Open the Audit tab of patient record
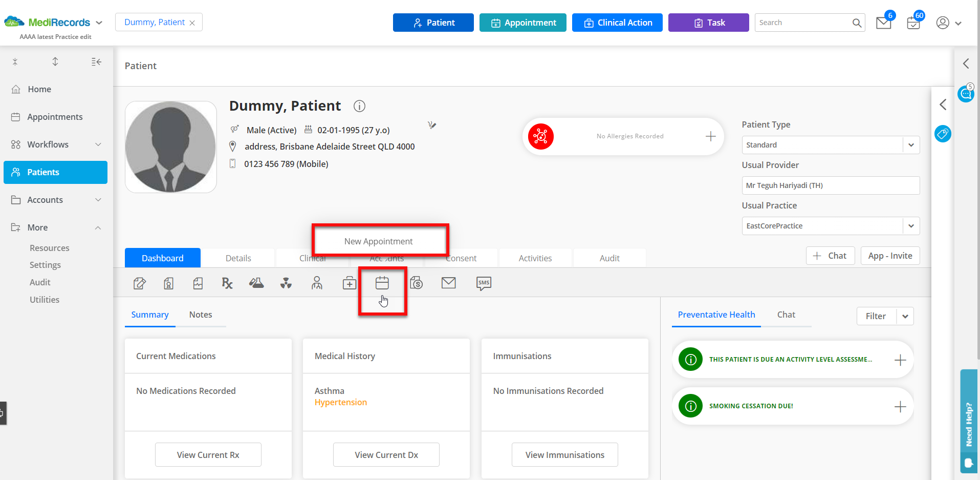 pos(609,258)
